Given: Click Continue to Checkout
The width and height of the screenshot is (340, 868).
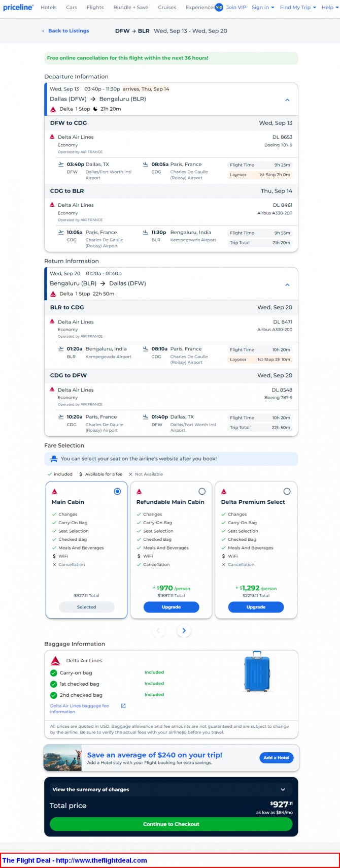Looking at the screenshot, I should click(x=171, y=824).
